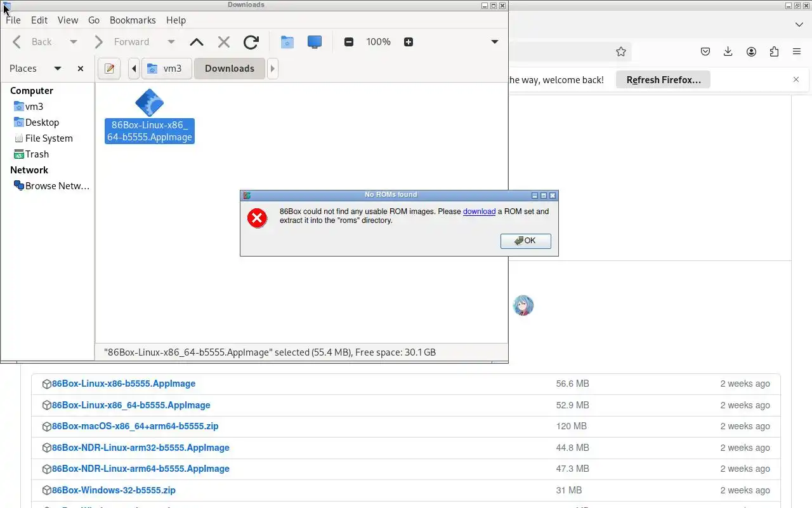Open the Forward history dropdown arrow
812x508 pixels.
[x=171, y=42]
